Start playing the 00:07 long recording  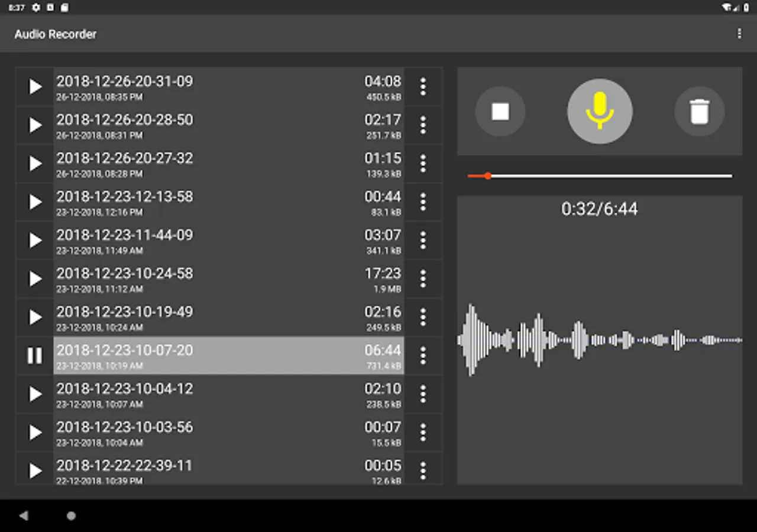click(35, 432)
